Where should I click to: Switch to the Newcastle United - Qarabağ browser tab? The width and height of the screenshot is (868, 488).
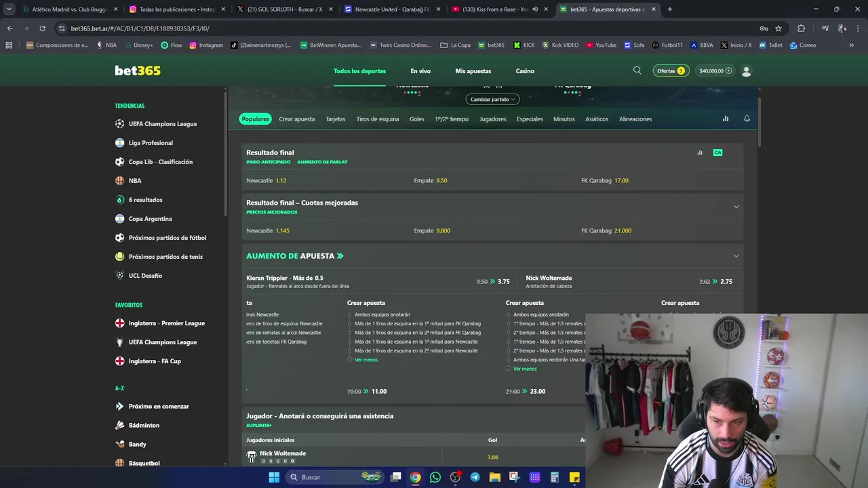click(x=392, y=9)
